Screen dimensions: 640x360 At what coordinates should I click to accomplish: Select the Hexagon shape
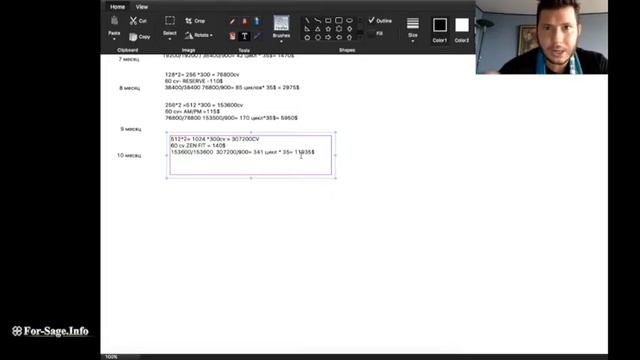click(318, 38)
